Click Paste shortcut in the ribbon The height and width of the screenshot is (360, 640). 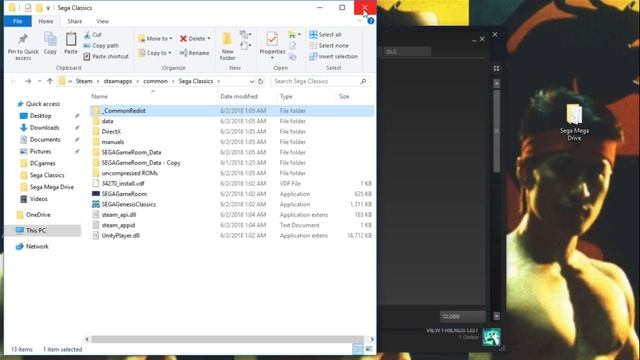pos(106,57)
